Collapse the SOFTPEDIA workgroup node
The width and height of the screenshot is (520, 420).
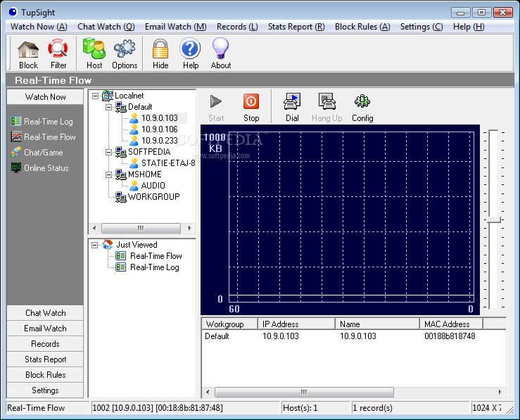pos(108,152)
